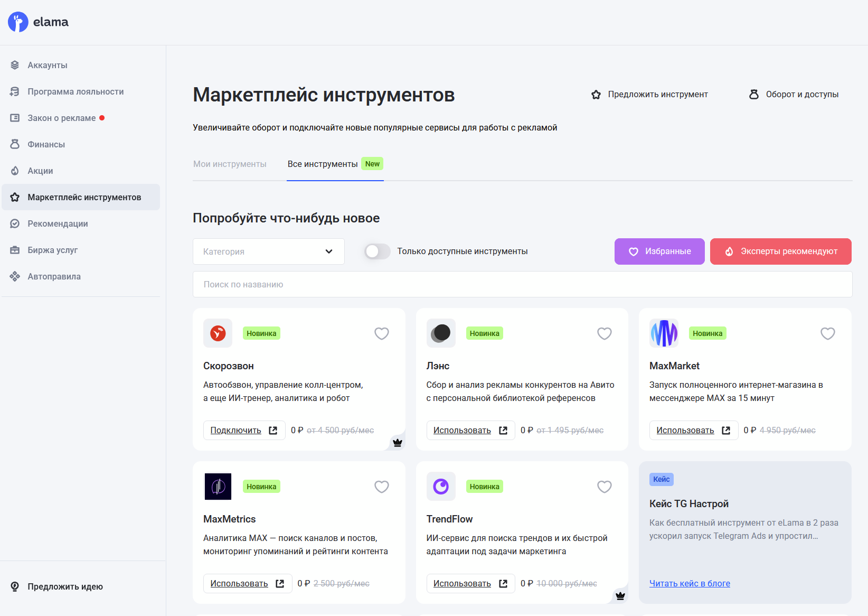The width and height of the screenshot is (868, 616).
Task: Click Подключить for Скорозвон
Action: (x=244, y=431)
